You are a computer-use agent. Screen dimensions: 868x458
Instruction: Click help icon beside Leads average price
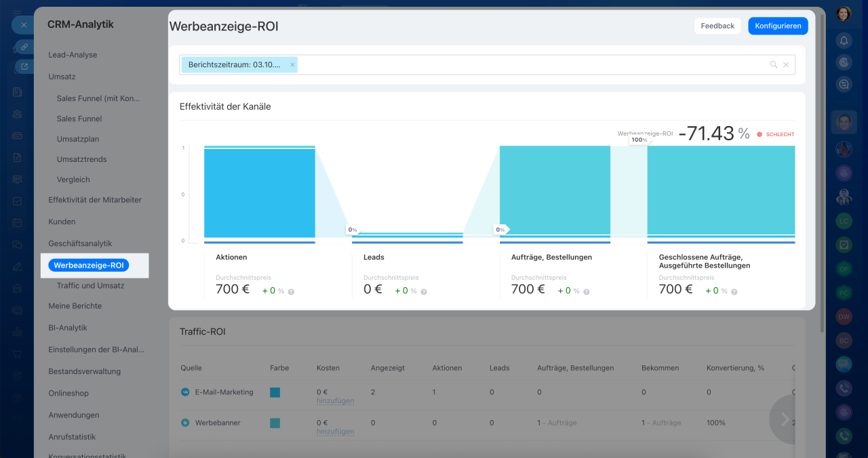424,291
